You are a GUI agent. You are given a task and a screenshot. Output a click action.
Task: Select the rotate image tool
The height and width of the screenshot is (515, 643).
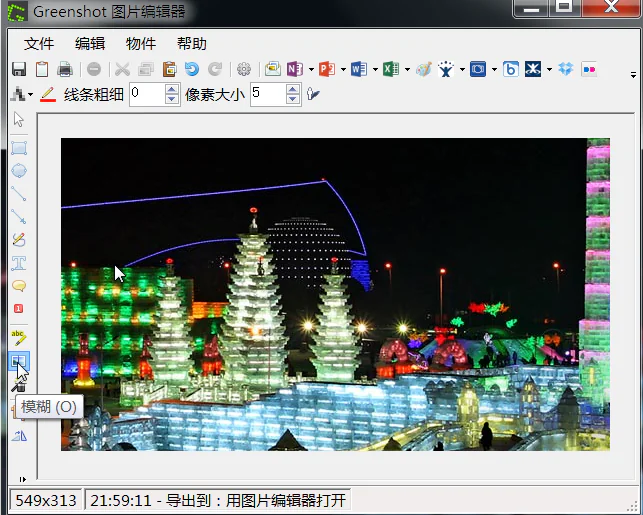tap(19, 435)
